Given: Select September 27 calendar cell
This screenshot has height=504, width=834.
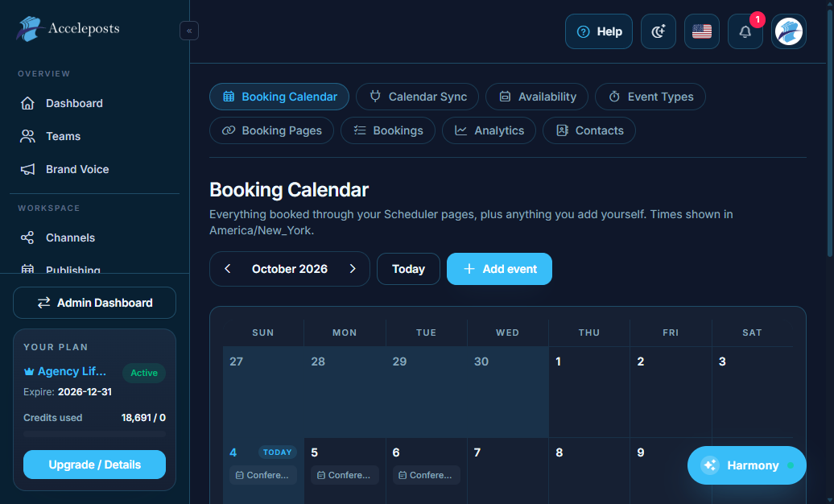Looking at the screenshot, I should (263, 392).
